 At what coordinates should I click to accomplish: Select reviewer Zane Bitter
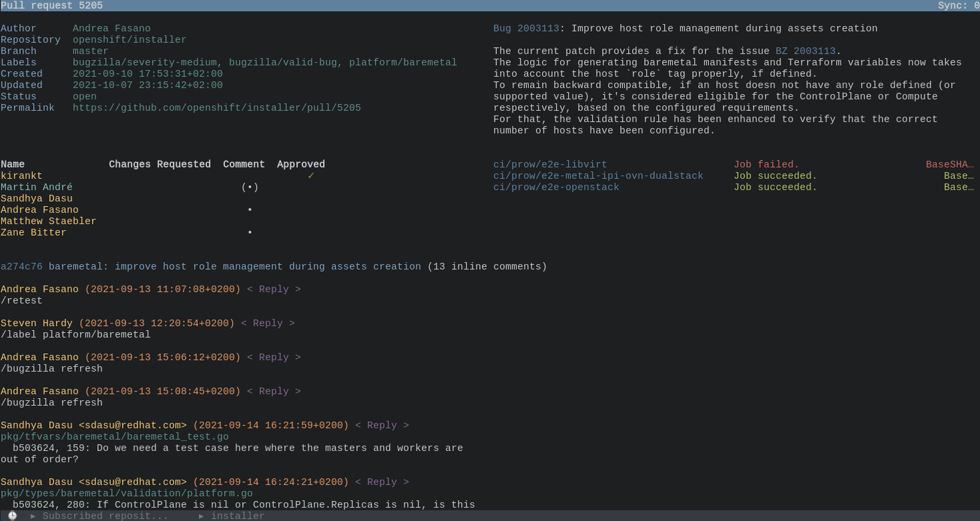pyautogui.click(x=33, y=233)
